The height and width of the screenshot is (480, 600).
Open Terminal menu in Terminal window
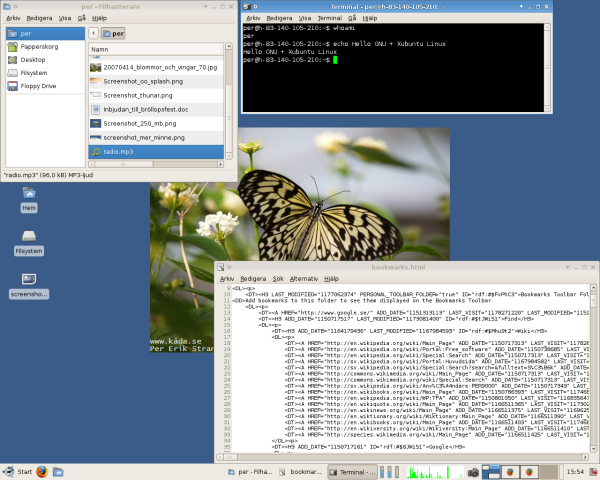pos(329,18)
